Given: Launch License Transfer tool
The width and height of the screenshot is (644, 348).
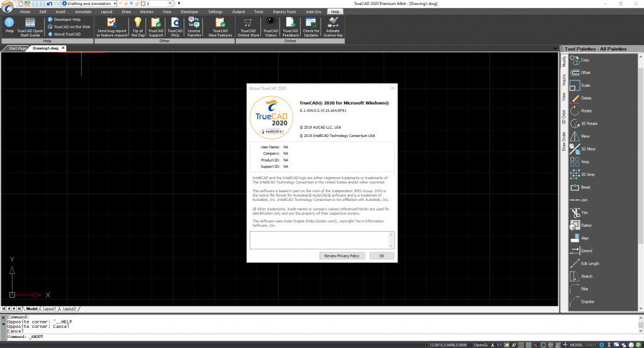Looking at the screenshot, I should click(x=194, y=27).
